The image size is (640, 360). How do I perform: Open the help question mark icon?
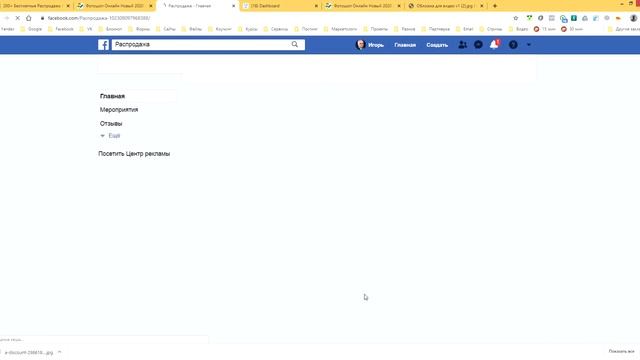coord(513,45)
